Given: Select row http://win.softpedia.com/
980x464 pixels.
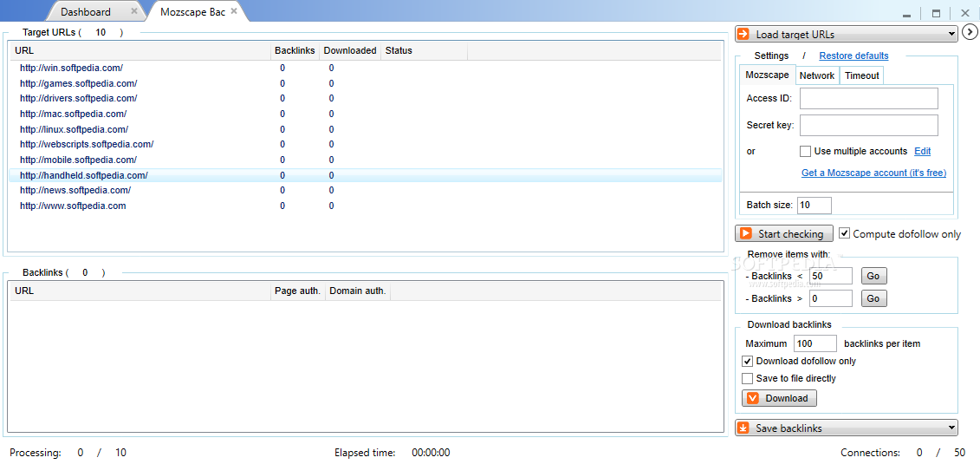Looking at the screenshot, I should (x=365, y=68).
